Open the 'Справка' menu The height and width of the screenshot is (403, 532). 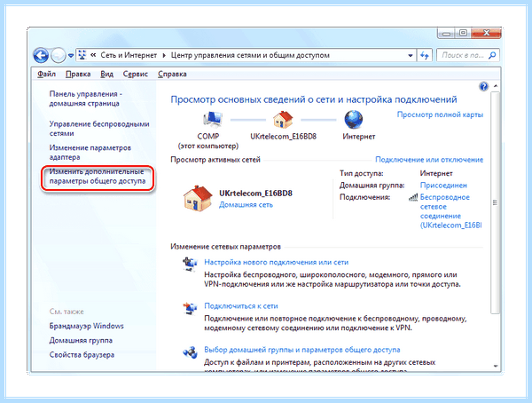coord(172,74)
